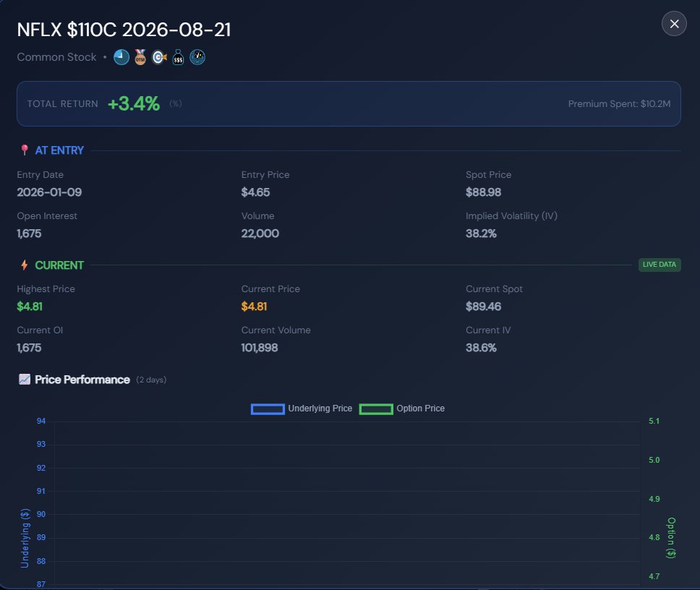The height and width of the screenshot is (590, 700).
Task: Click the entry date 2026-01-09
Action: [x=49, y=192]
